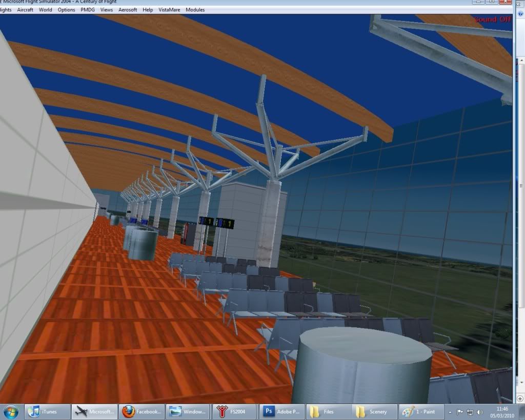Image resolution: width=525 pixels, height=420 pixels.
Task: Switch to the FS2004 taskbar window
Action: [x=235, y=411]
